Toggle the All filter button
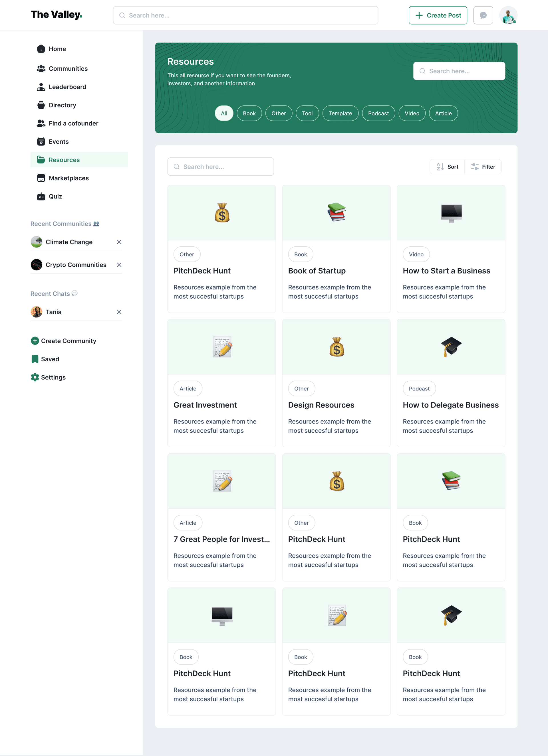The image size is (548, 756). pos(224,113)
